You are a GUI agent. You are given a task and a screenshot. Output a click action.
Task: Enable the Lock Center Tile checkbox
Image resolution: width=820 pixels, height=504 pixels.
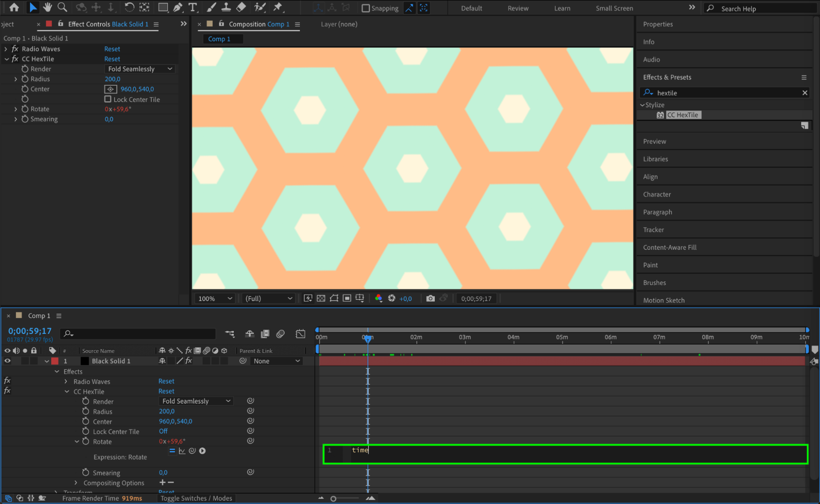pos(108,99)
